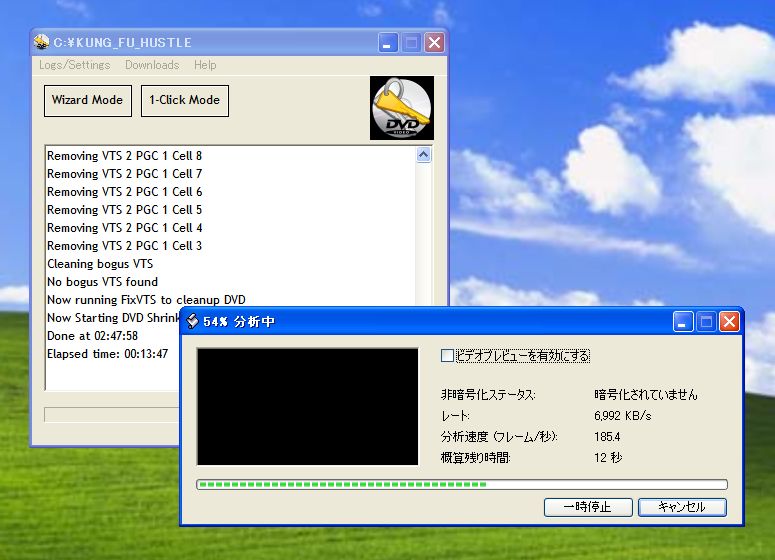Click the title bar icon of KUNG_FU_HUSTLE window
This screenshot has height=560, width=775.
(x=41, y=42)
